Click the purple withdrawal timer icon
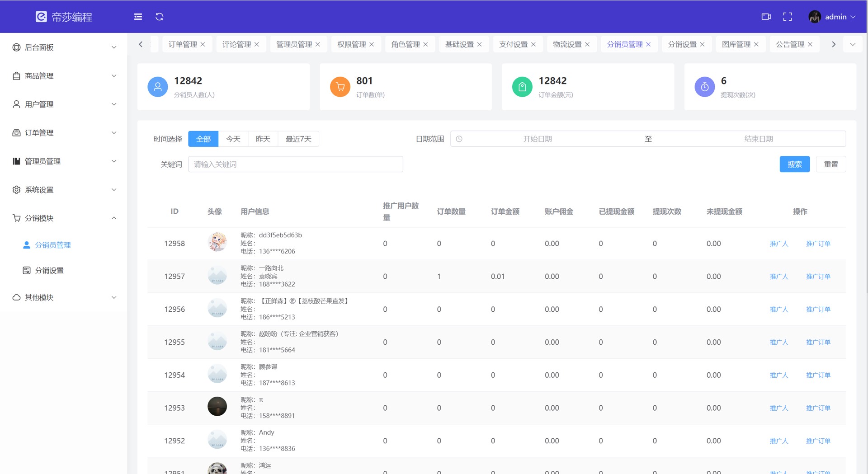The height and width of the screenshot is (474, 868). (x=704, y=87)
